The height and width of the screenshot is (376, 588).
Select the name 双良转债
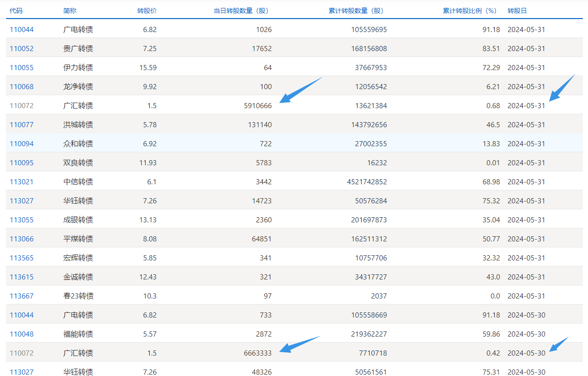point(78,163)
